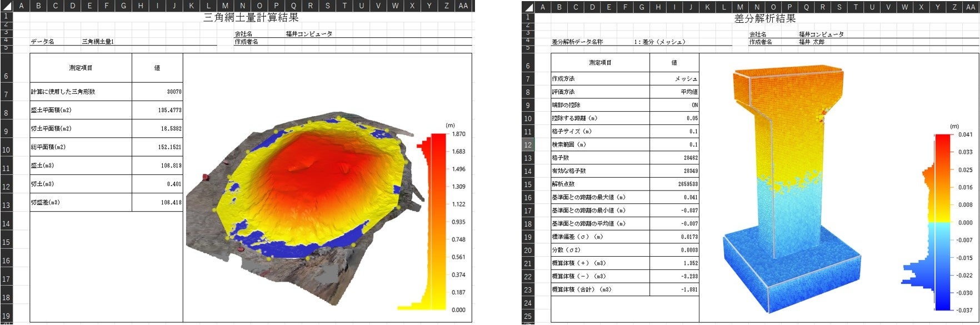
Task: Select column B header in right spreadsheet
Action: pos(559,7)
